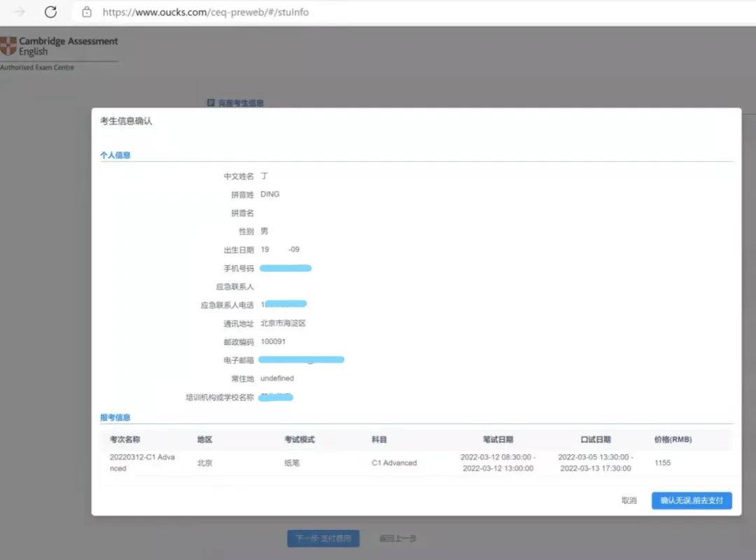Click the oral exam date 2022-03-05 cell
Image resolution: width=756 pixels, height=560 pixels.
coord(596,463)
